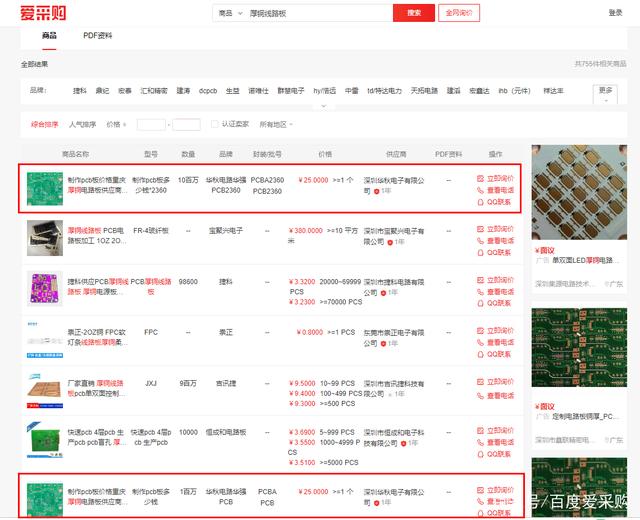
Task: Click phone icon in the 98600 quantity row
Action: (x=480, y=292)
